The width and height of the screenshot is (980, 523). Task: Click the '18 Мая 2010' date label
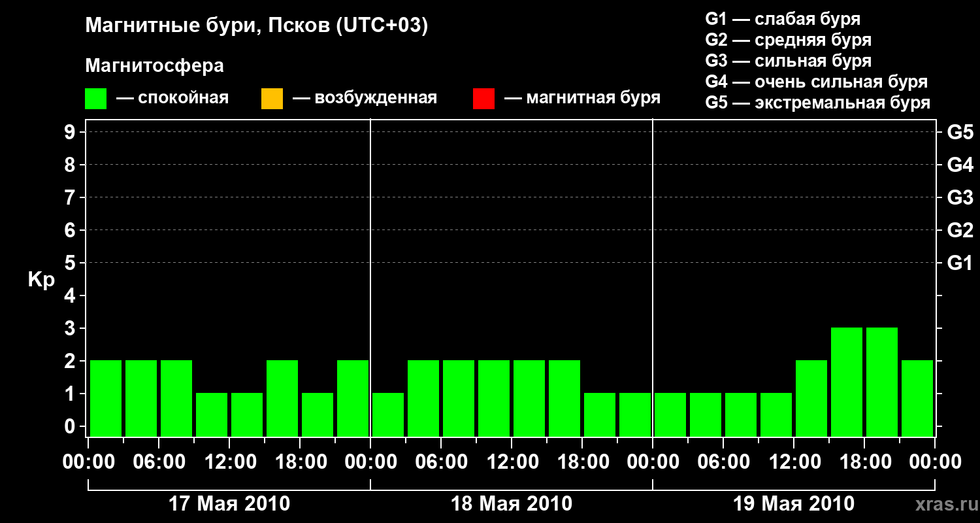coord(512,503)
